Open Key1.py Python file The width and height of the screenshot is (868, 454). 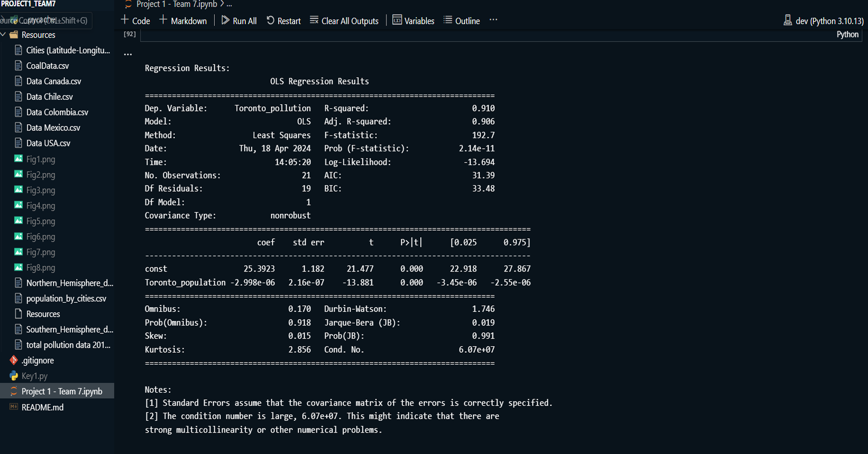(x=34, y=376)
